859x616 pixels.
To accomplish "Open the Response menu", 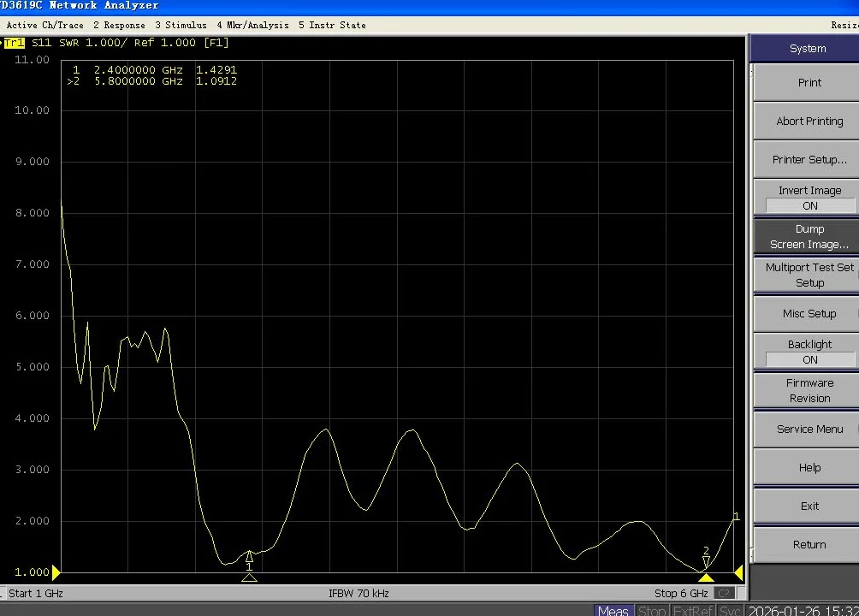I will pos(120,25).
